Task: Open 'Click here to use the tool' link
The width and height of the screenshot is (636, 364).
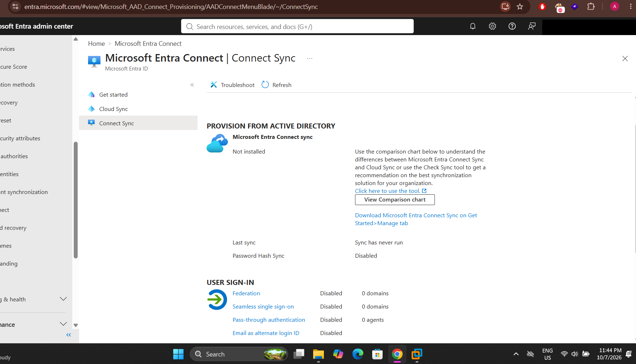Action: tap(390, 191)
